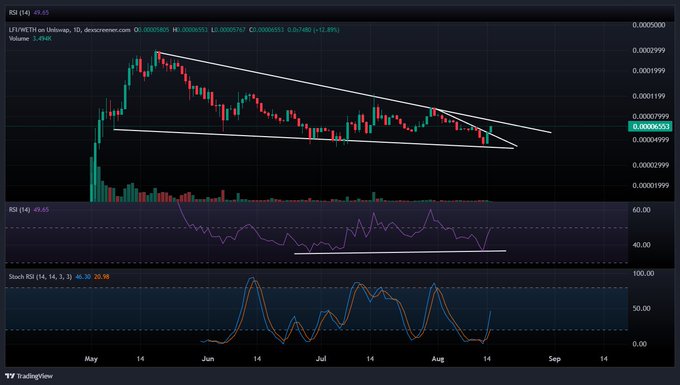Screen dimensions: 680x385
Task: Click the 0.00004999 price axis label
Action: coord(651,140)
